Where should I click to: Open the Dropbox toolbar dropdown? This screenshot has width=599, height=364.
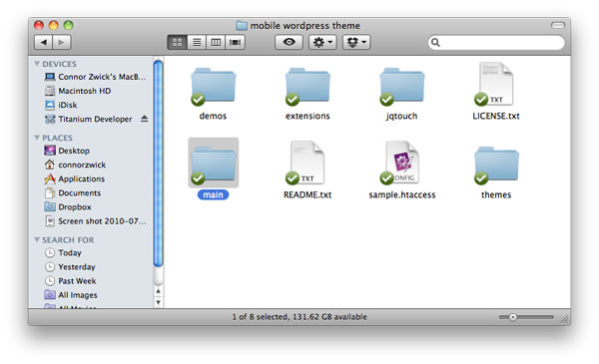click(x=356, y=42)
